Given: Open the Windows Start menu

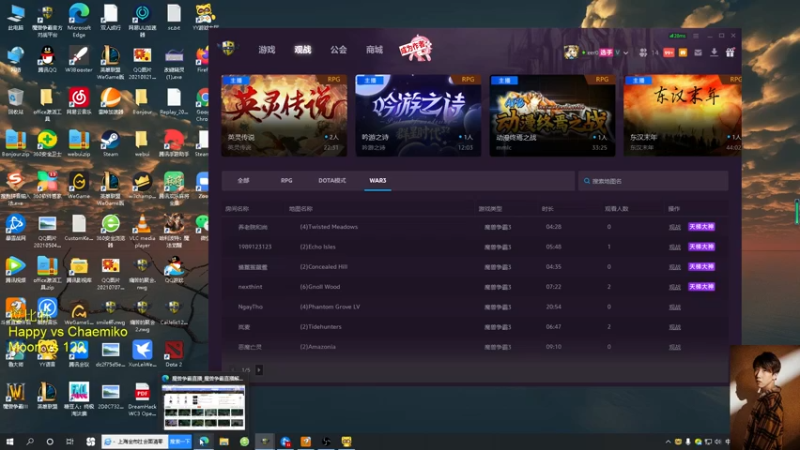Looking at the screenshot, I should 10,442.
